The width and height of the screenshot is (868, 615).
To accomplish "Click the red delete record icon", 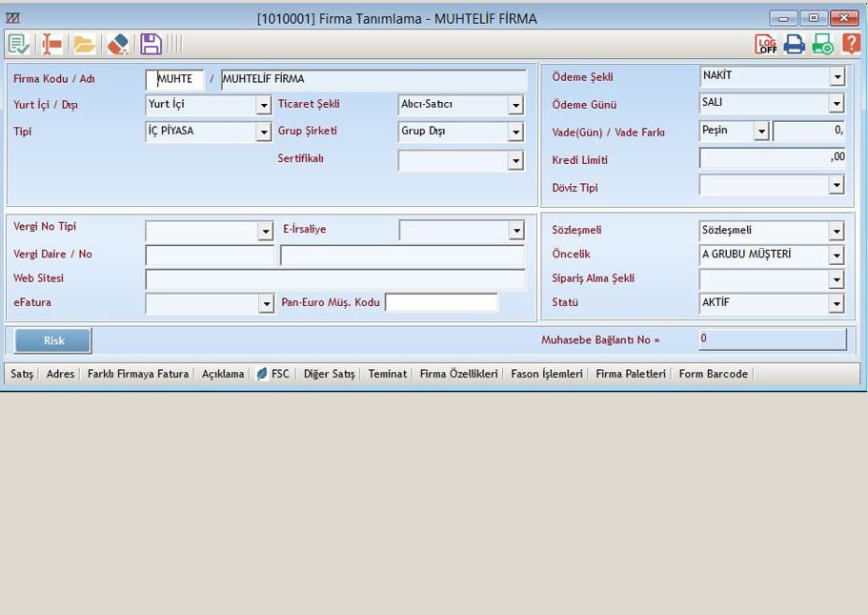I will click(51, 44).
